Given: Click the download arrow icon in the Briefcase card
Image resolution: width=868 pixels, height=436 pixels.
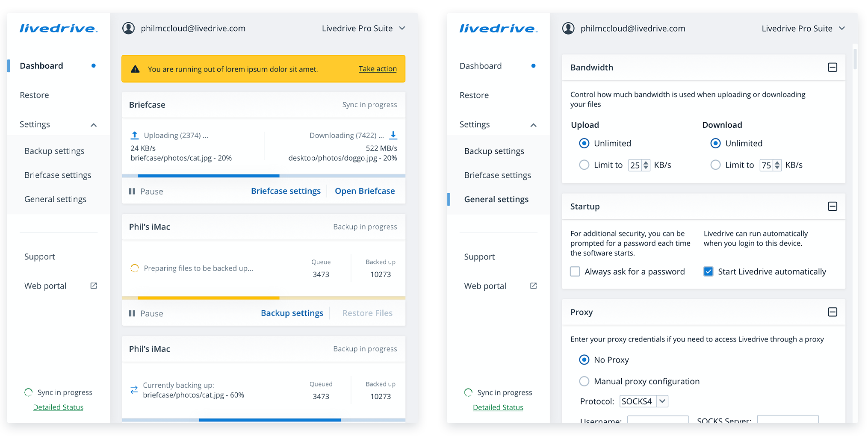Looking at the screenshot, I should [x=393, y=135].
